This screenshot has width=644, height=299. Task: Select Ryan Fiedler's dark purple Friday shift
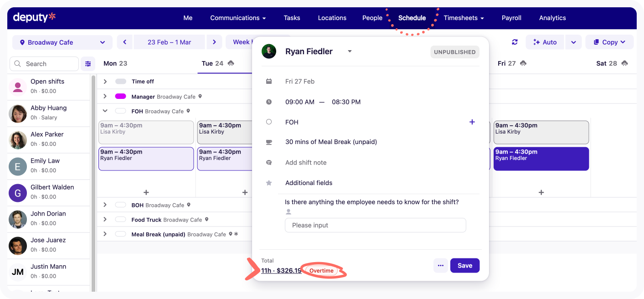point(541,159)
